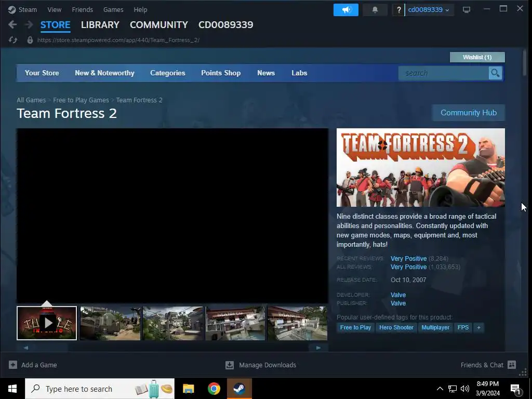Open the Community Hub
The width and height of the screenshot is (532, 399).
pyautogui.click(x=468, y=113)
